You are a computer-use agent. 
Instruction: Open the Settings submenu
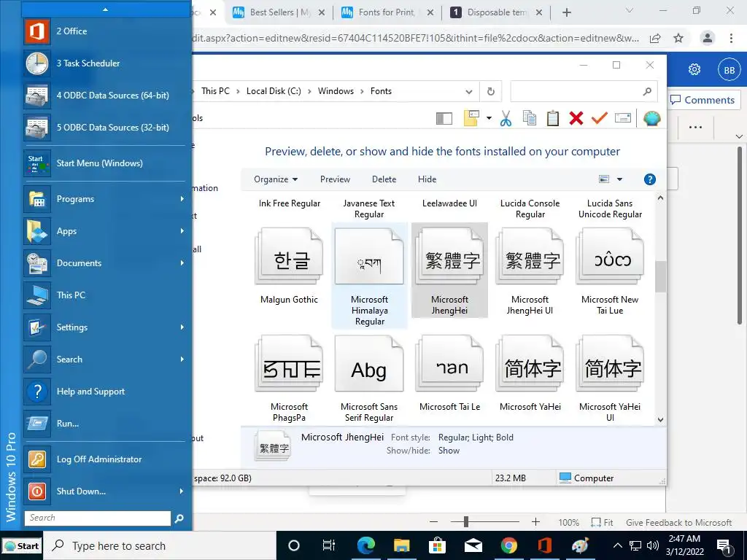click(x=107, y=327)
